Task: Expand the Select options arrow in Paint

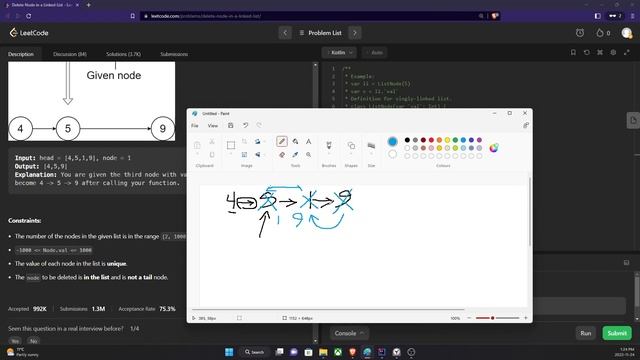Action: click(x=231, y=154)
